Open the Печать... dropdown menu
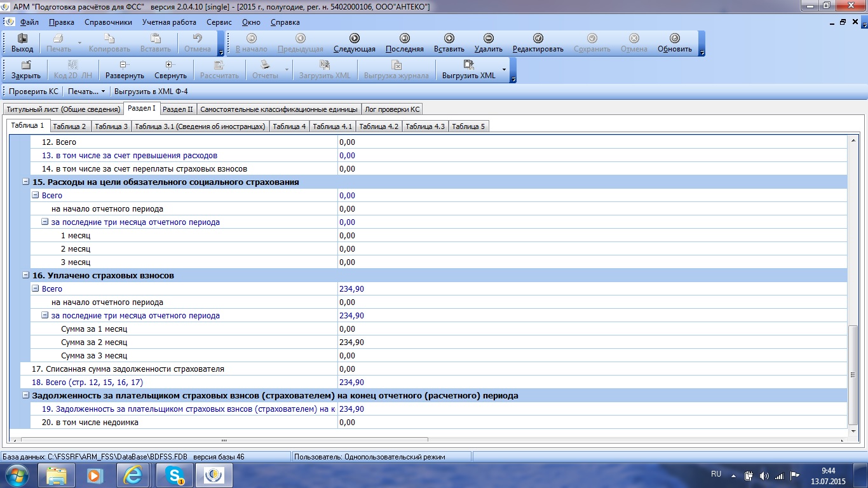The height and width of the screenshot is (488, 868). pos(86,91)
